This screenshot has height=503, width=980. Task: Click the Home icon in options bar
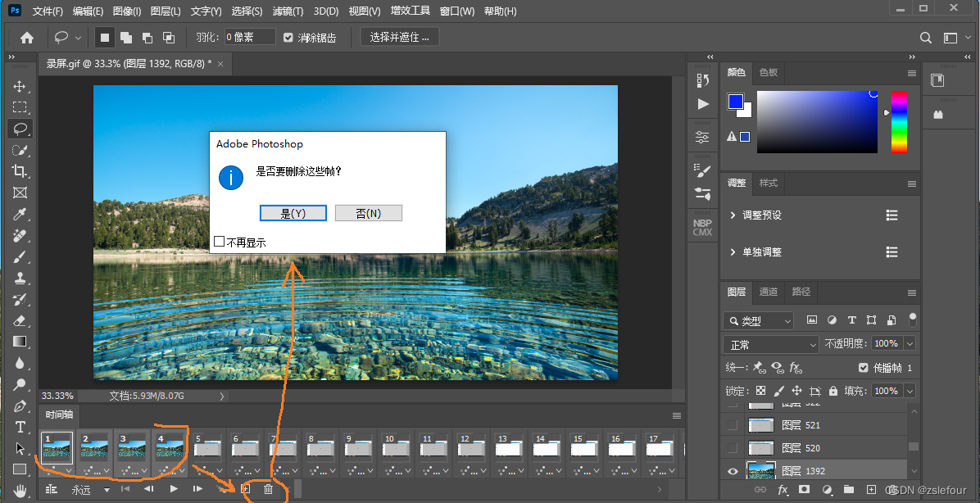coord(27,38)
